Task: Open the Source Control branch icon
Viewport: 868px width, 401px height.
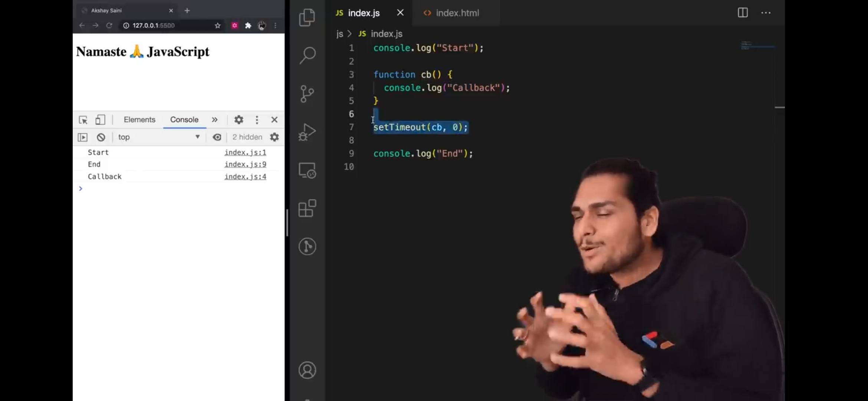Action: (x=307, y=94)
